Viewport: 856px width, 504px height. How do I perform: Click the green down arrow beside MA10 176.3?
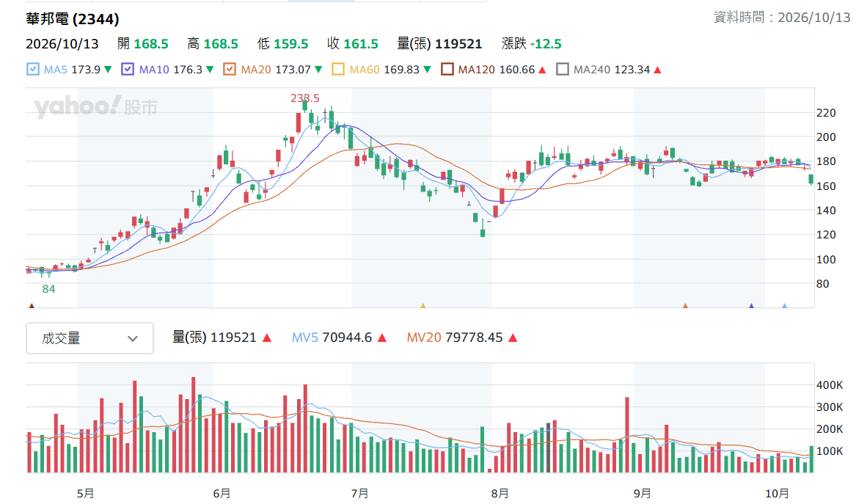tap(211, 70)
